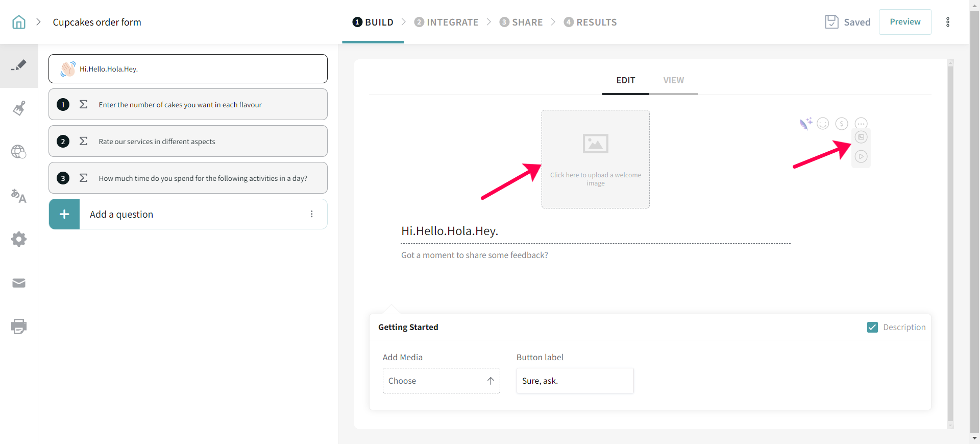980x444 pixels.
Task: Switch to the VIEW tab
Action: pos(673,80)
